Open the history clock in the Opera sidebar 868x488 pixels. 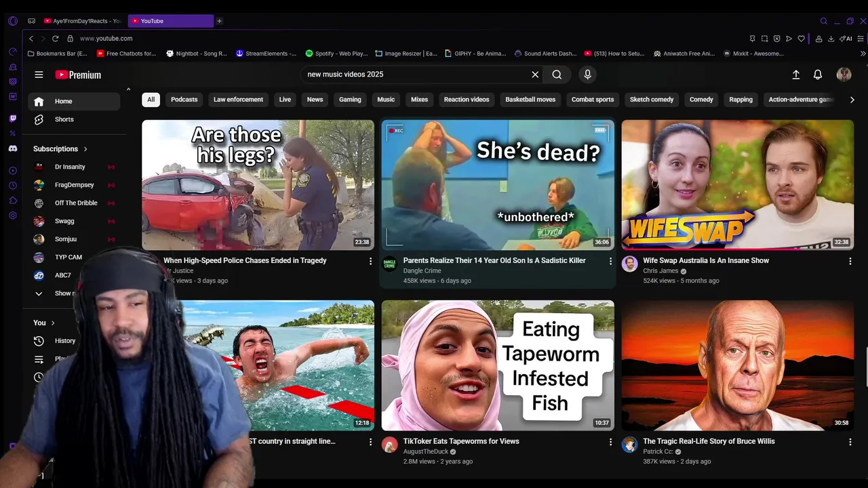coord(12,186)
